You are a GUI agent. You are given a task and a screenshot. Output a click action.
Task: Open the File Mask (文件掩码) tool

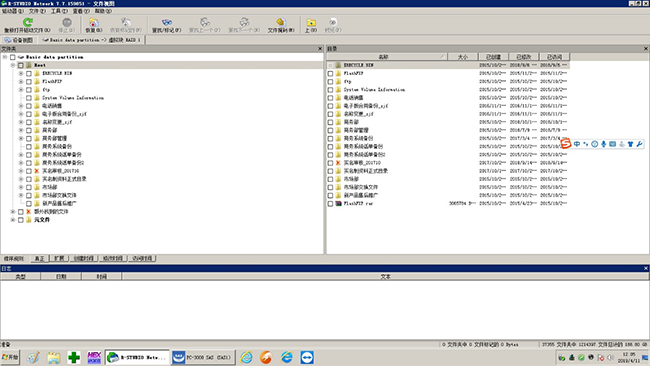(281, 22)
